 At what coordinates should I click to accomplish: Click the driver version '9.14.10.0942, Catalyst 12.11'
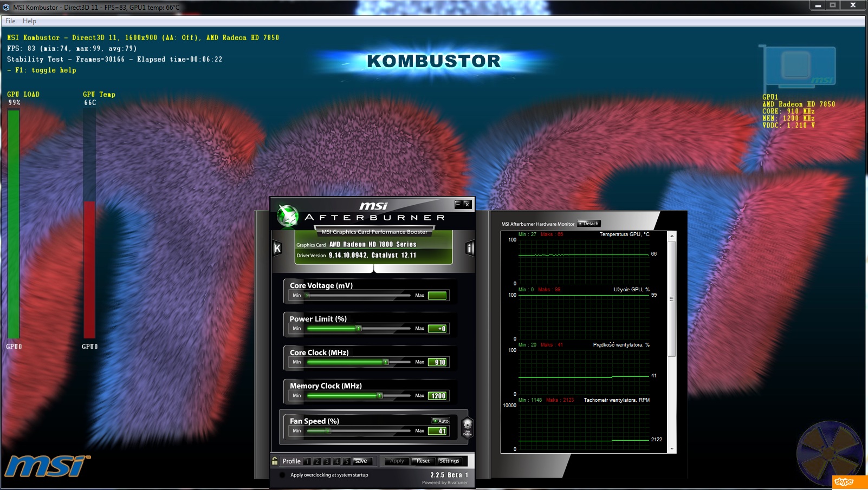pos(372,255)
